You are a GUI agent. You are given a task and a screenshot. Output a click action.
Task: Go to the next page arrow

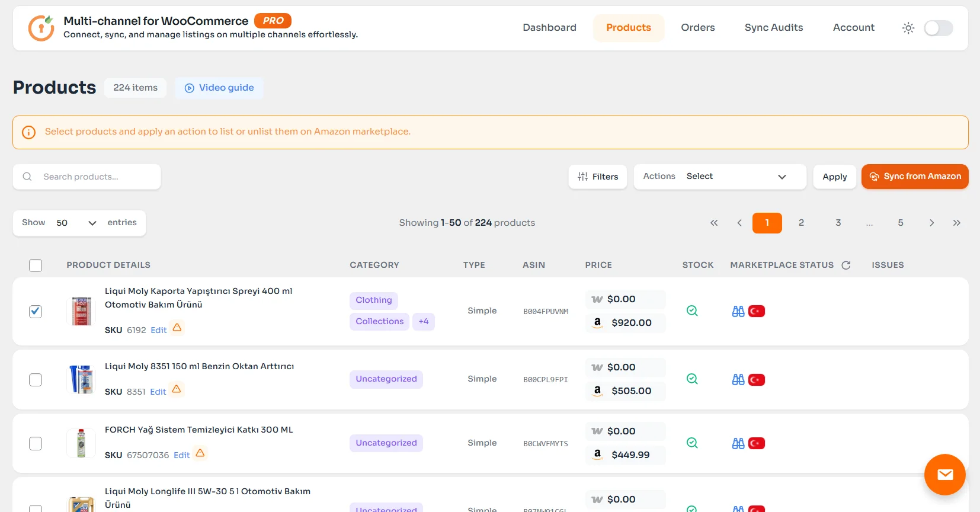point(932,223)
